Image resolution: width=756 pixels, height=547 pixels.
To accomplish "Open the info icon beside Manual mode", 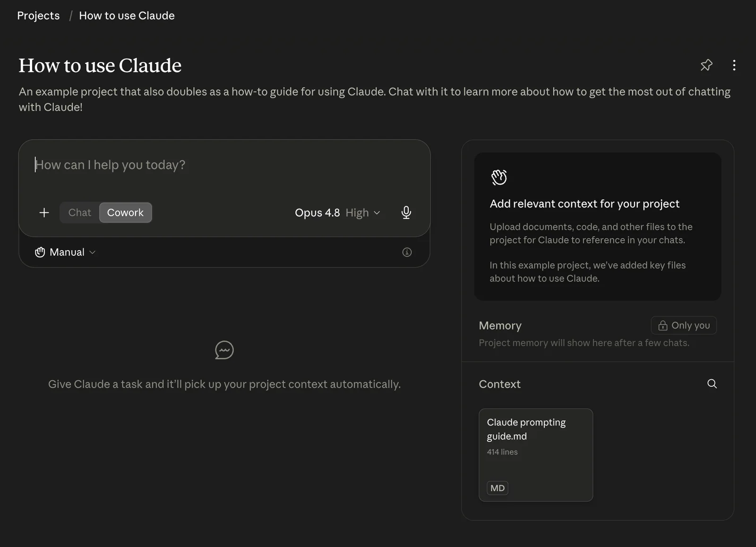I will pyautogui.click(x=407, y=252).
